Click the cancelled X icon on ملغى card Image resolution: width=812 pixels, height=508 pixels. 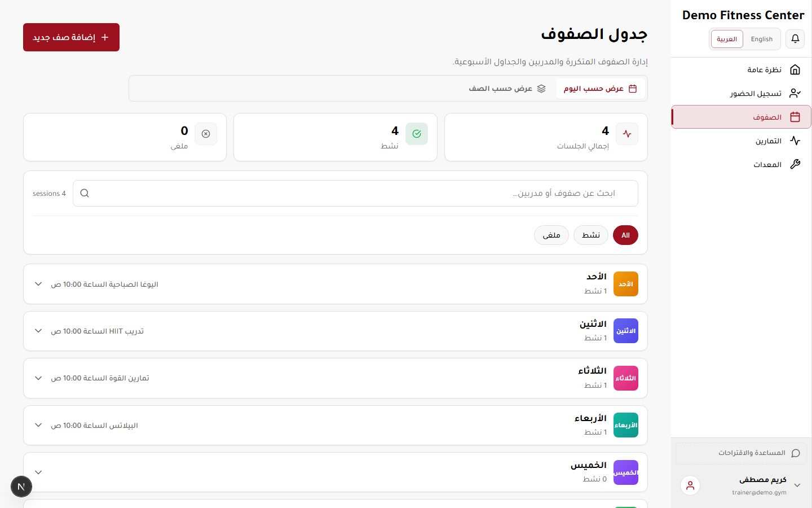tap(206, 134)
